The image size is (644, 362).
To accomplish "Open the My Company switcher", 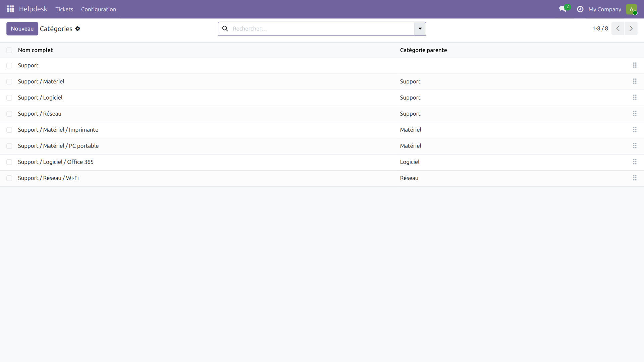I will pyautogui.click(x=604, y=9).
